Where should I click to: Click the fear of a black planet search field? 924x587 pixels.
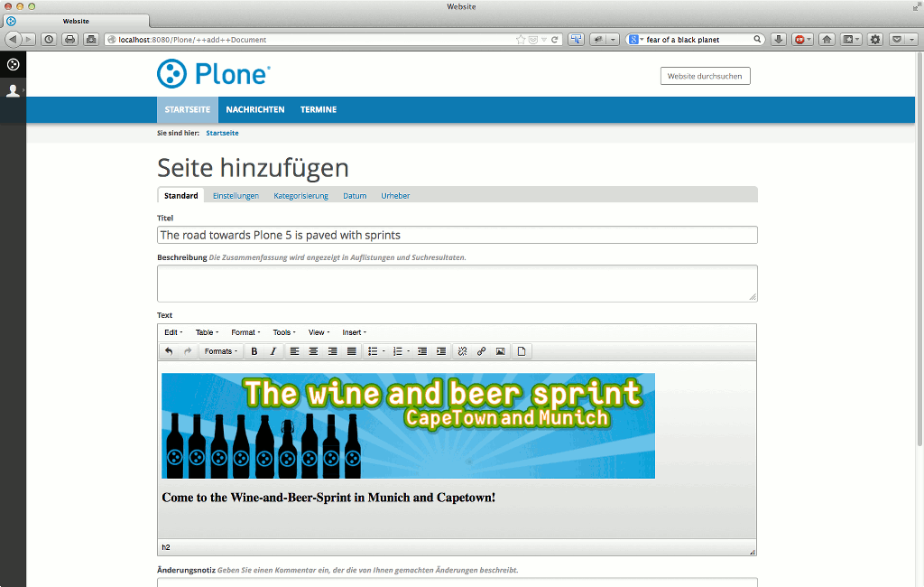pyautogui.click(x=698, y=40)
